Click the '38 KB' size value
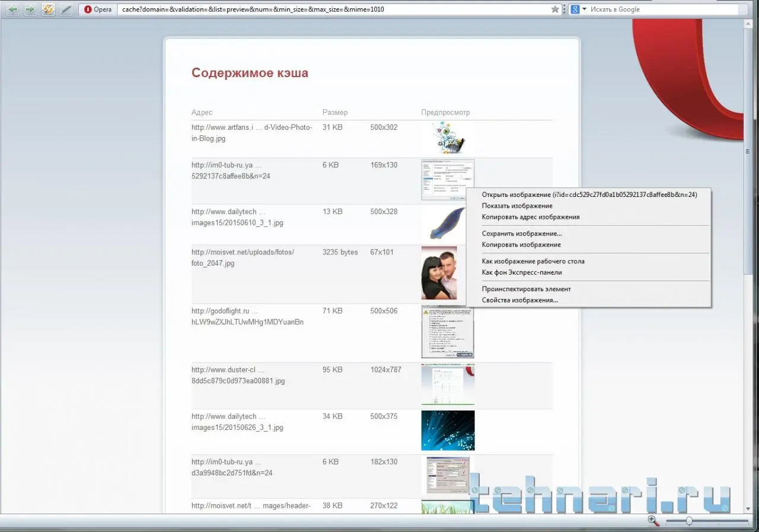The width and height of the screenshot is (759, 532). pos(333,506)
